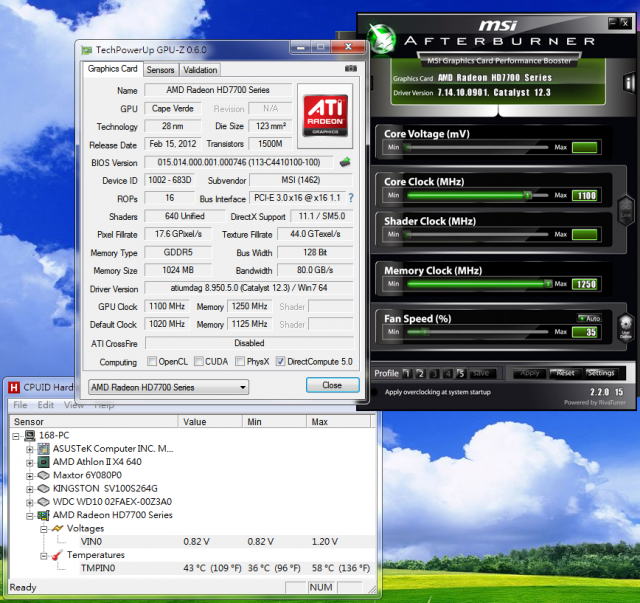Toggle the OpenCL checkbox
This screenshot has width=640, height=603.
pyautogui.click(x=152, y=361)
